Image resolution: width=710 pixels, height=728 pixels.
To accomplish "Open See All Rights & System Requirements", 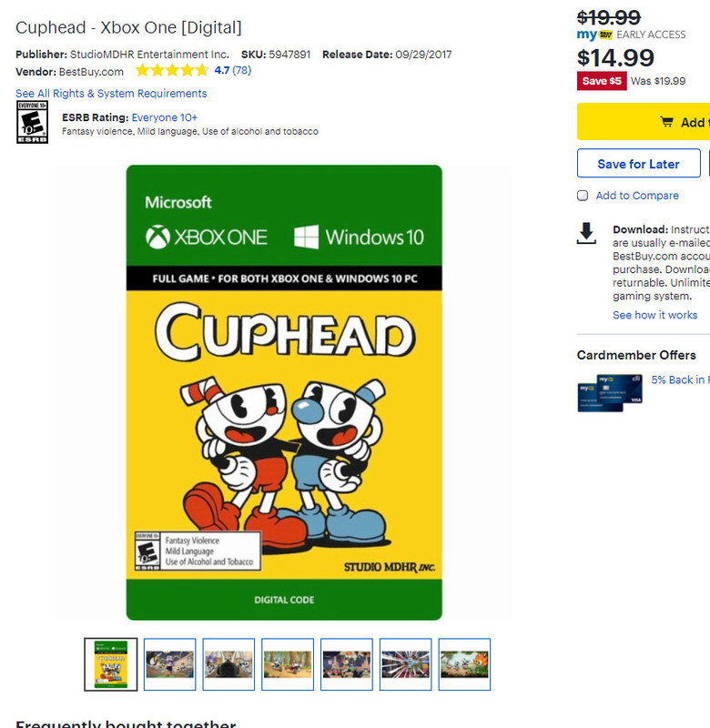I will point(111,94).
